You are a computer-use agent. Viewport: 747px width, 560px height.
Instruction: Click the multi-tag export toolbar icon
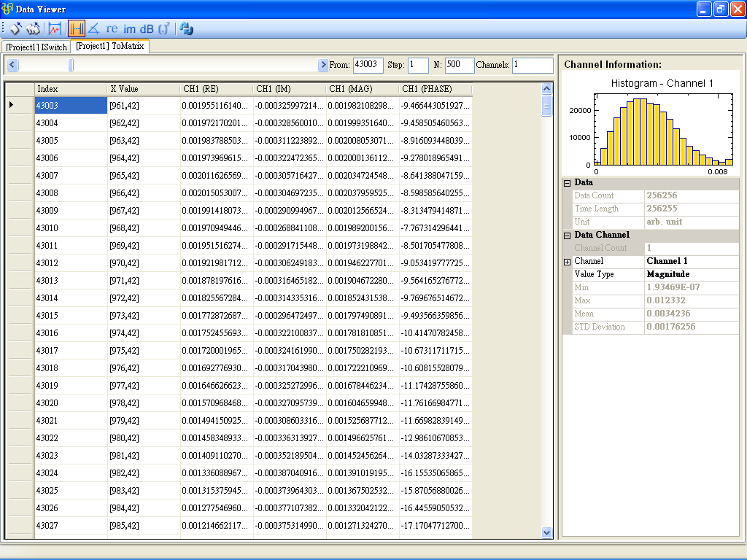tap(33, 28)
